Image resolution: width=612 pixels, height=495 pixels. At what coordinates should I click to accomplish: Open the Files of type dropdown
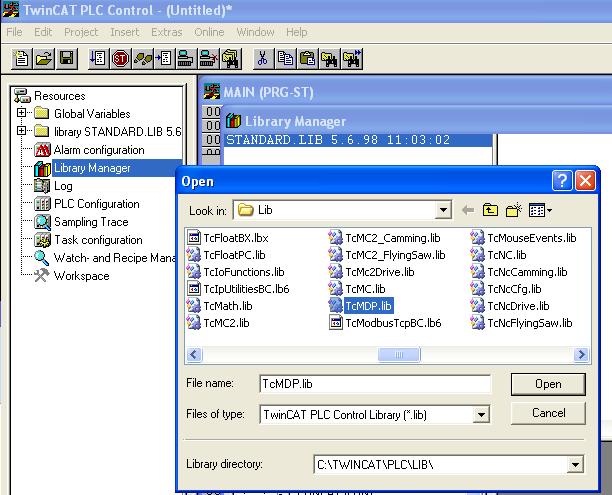click(x=481, y=415)
